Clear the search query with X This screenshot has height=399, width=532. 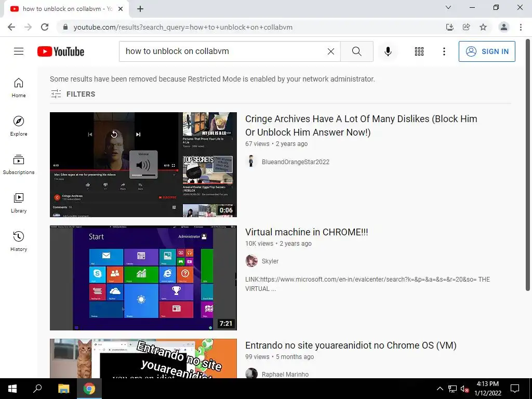pyautogui.click(x=331, y=51)
